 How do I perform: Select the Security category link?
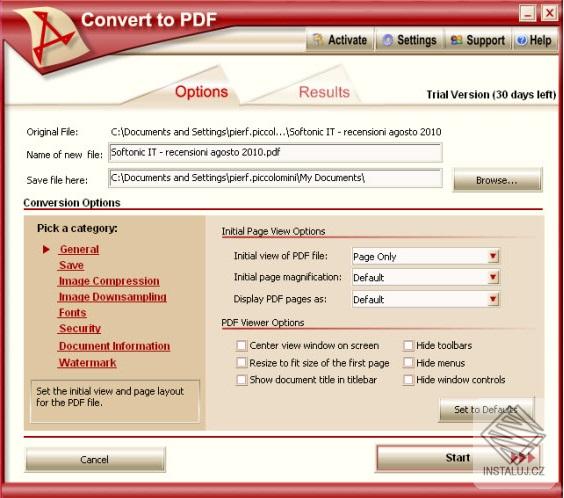click(x=79, y=329)
